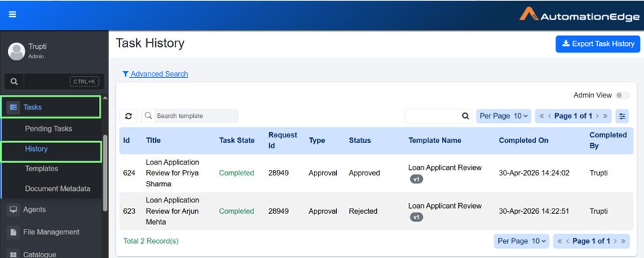Image resolution: width=644 pixels, height=258 pixels.
Task: Go to last page in top pagination
Action: tap(605, 116)
